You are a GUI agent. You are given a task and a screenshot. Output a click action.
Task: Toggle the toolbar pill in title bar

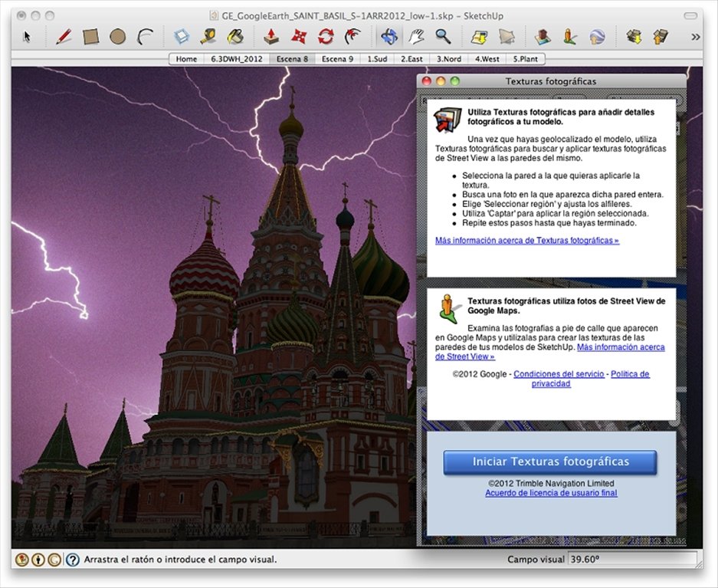[690, 15]
